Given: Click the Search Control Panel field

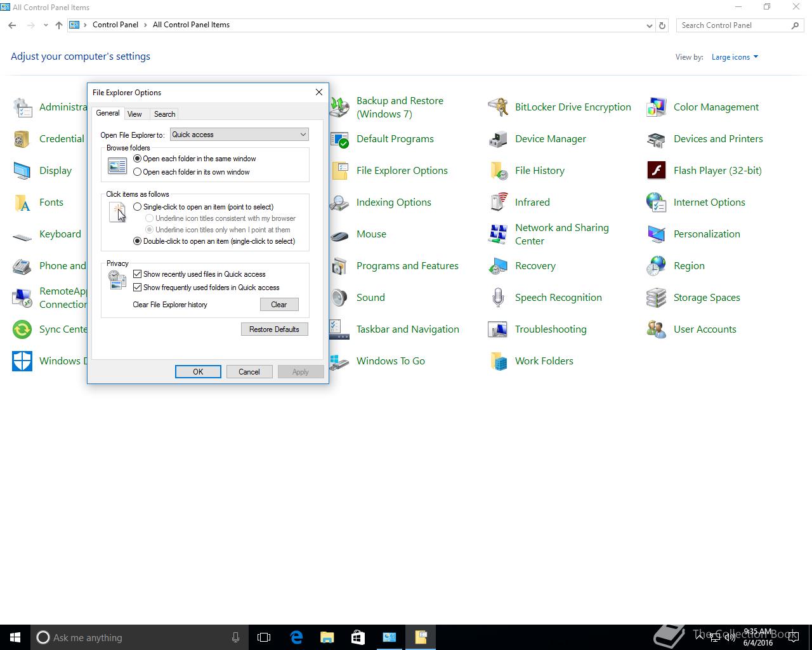Looking at the screenshot, I should [x=740, y=25].
